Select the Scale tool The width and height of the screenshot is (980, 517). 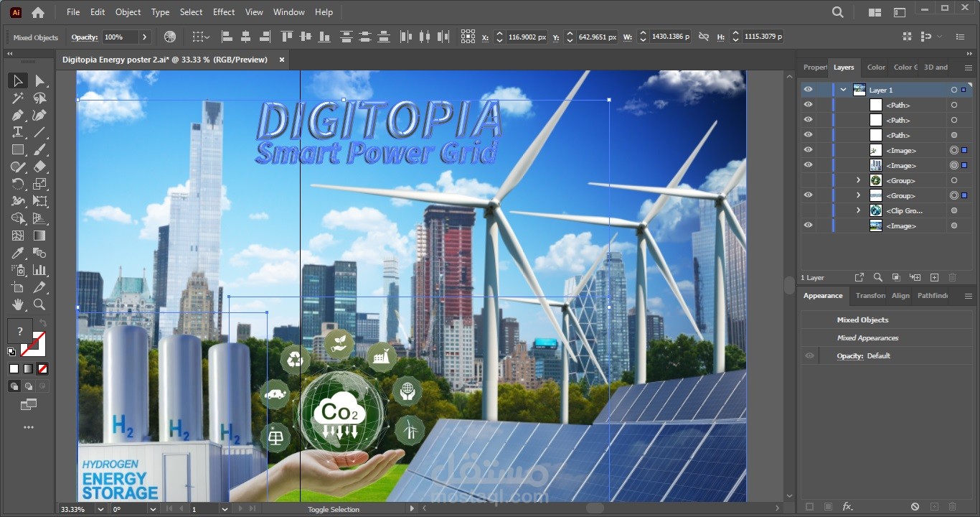[40, 185]
